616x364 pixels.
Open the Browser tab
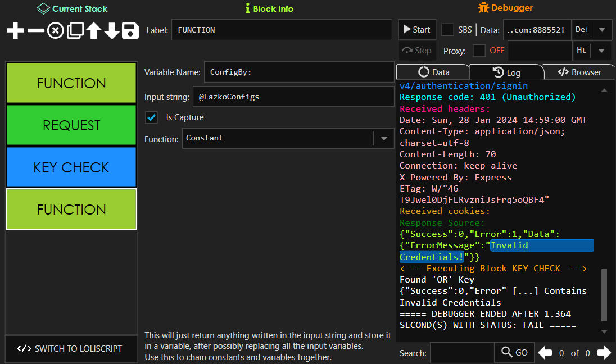pyautogui.click(x=579, y=72)
